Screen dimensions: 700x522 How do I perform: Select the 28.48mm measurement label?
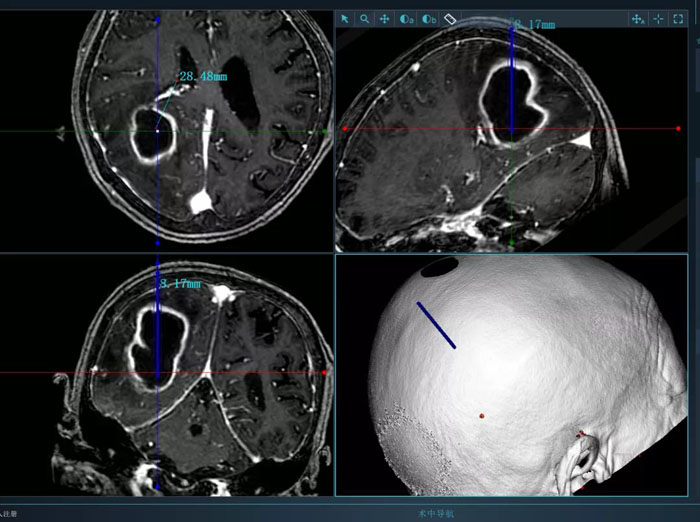click(203, 75)
